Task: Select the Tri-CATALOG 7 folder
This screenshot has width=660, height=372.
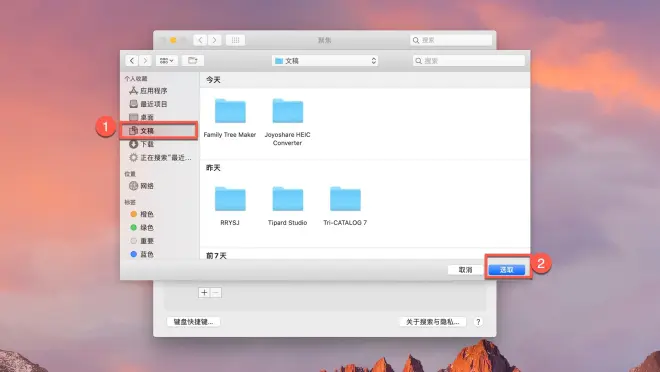Action: 345,206
